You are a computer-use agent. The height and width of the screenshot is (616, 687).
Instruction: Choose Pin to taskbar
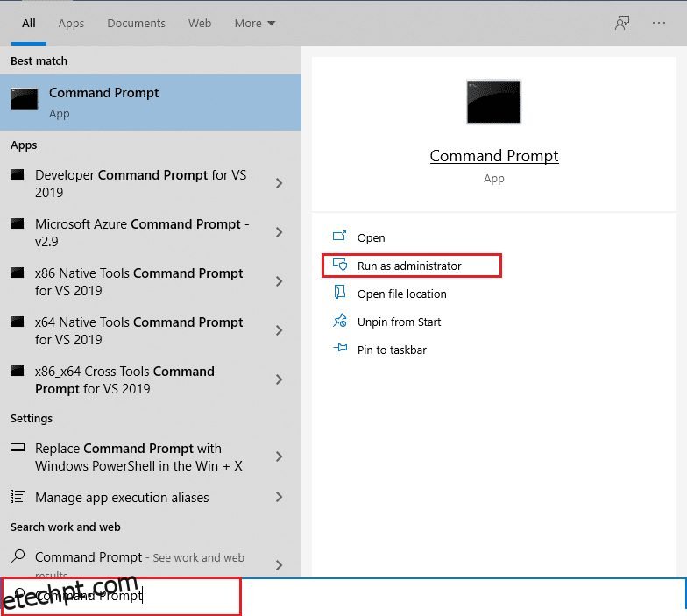point(392,350)
